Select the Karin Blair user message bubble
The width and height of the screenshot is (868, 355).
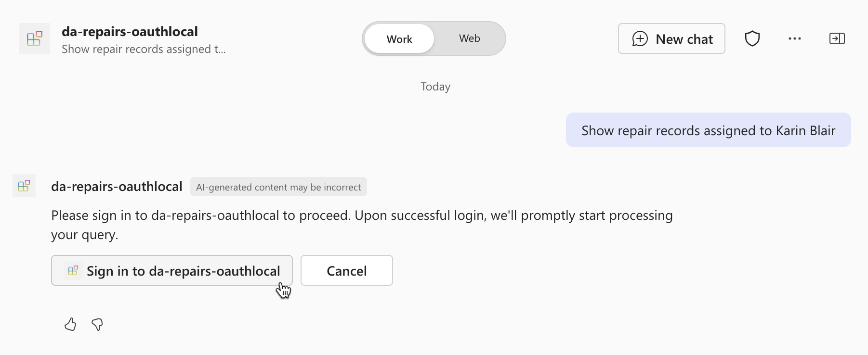(x=708, y=130)
